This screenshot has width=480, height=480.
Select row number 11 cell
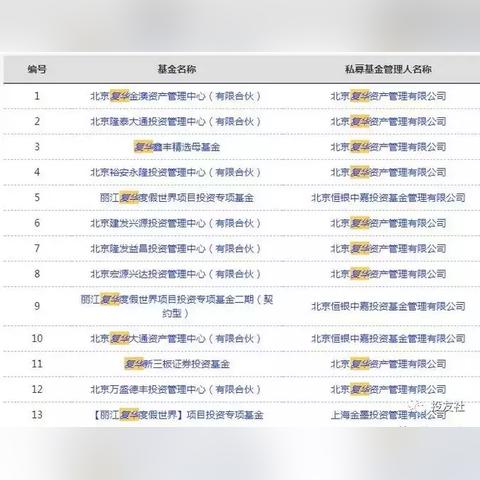pos(37,364)
